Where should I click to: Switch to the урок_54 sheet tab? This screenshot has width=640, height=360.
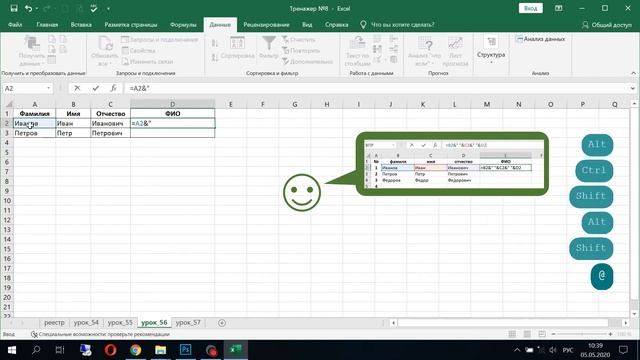point(87,322)
